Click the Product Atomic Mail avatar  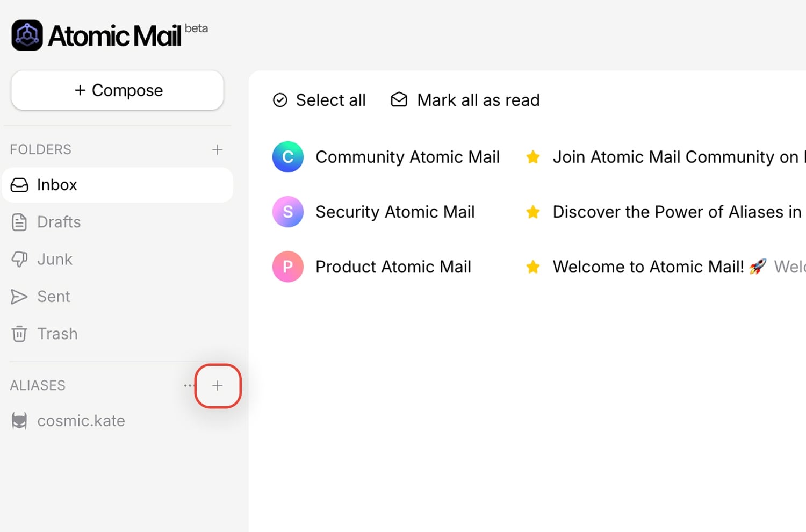(x=288, y=267)
